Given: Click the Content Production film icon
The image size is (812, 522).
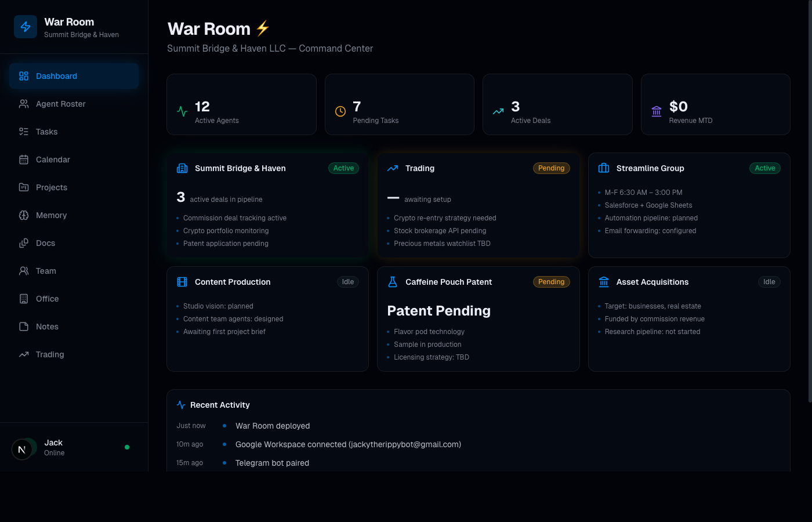Looking at the screenshot, I should click(x=182, y=282).
